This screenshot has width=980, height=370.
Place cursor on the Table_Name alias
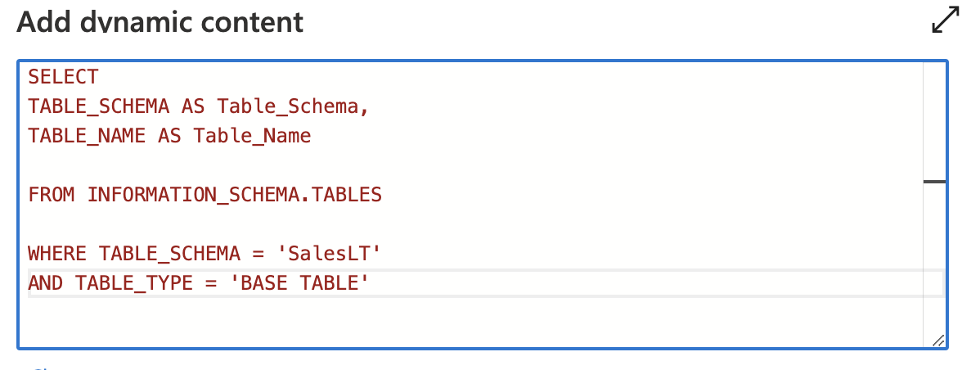252,136
